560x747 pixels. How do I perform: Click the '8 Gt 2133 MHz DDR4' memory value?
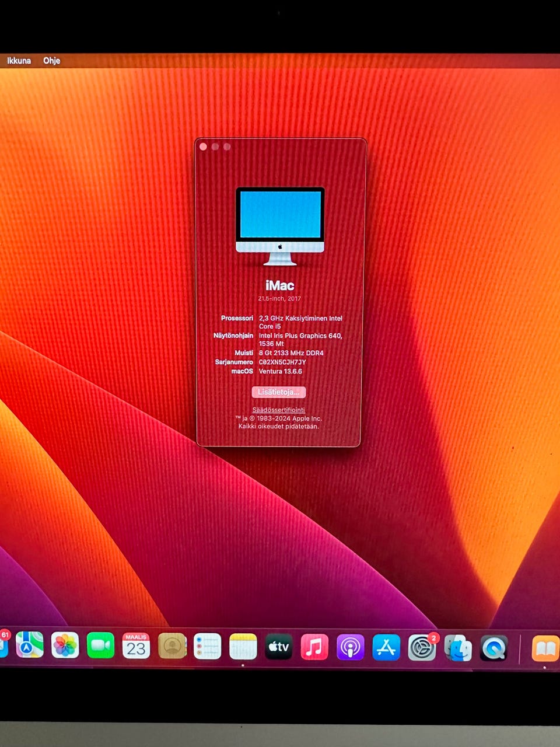coord(291,353)
